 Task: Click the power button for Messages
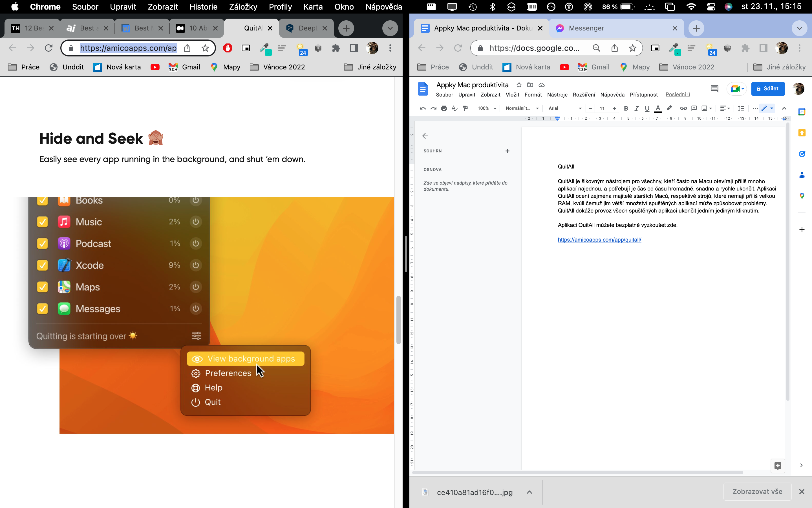[196, 308]
